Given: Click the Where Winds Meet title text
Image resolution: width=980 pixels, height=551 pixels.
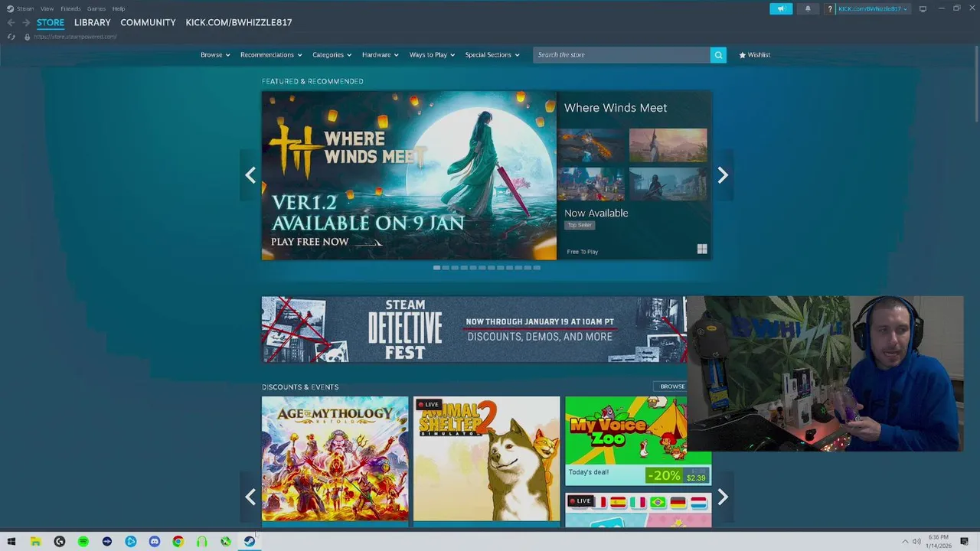Looking at the screenshot, I should point(616,108).
